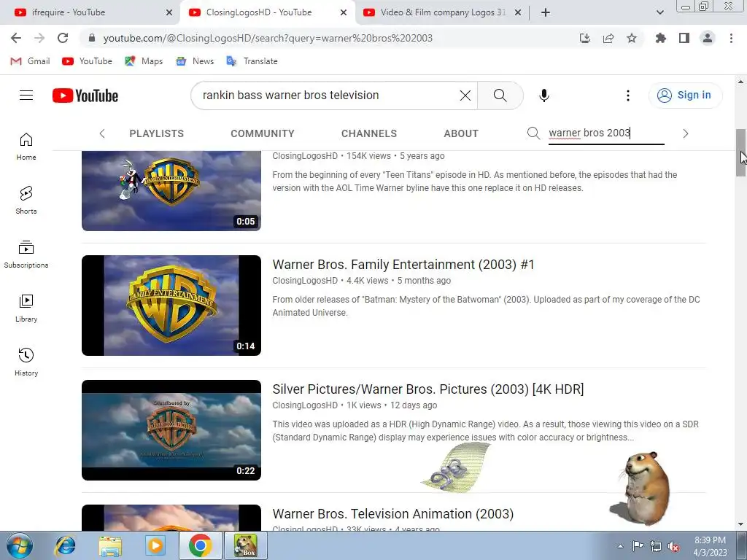The image size is (747, 560).
Task: Open Windows Media Player taskbar icon
Action: 155,545
